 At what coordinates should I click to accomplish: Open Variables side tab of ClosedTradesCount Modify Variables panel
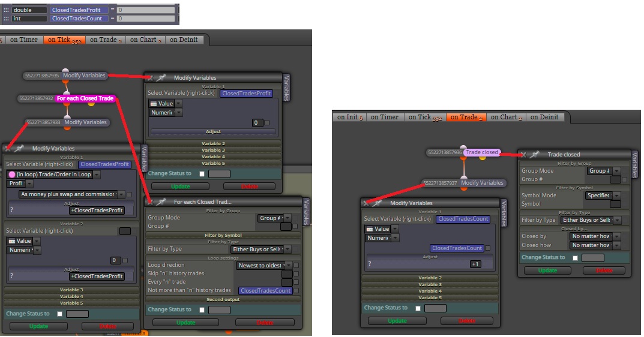click(504, 213)
